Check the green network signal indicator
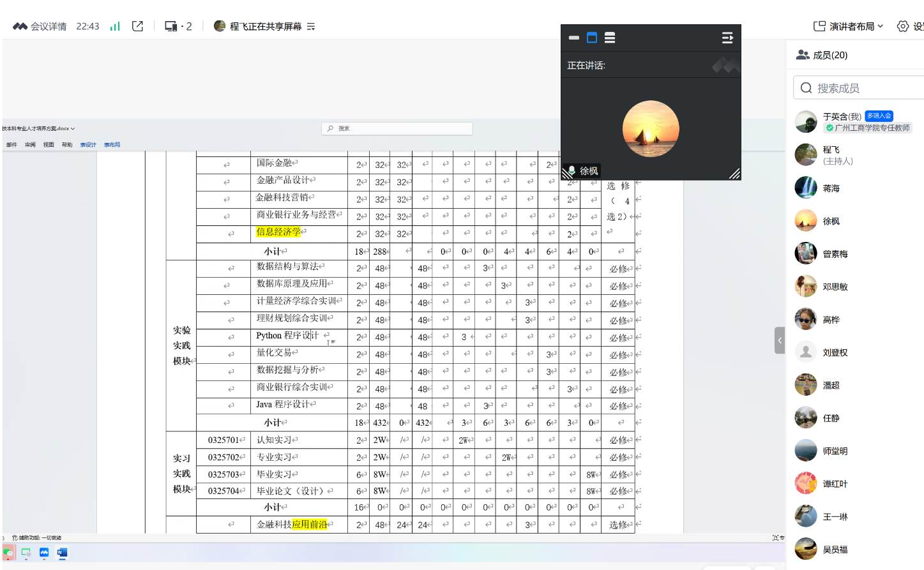The height and width of the screenshot is (570, 924). click(x=115, y=26)
